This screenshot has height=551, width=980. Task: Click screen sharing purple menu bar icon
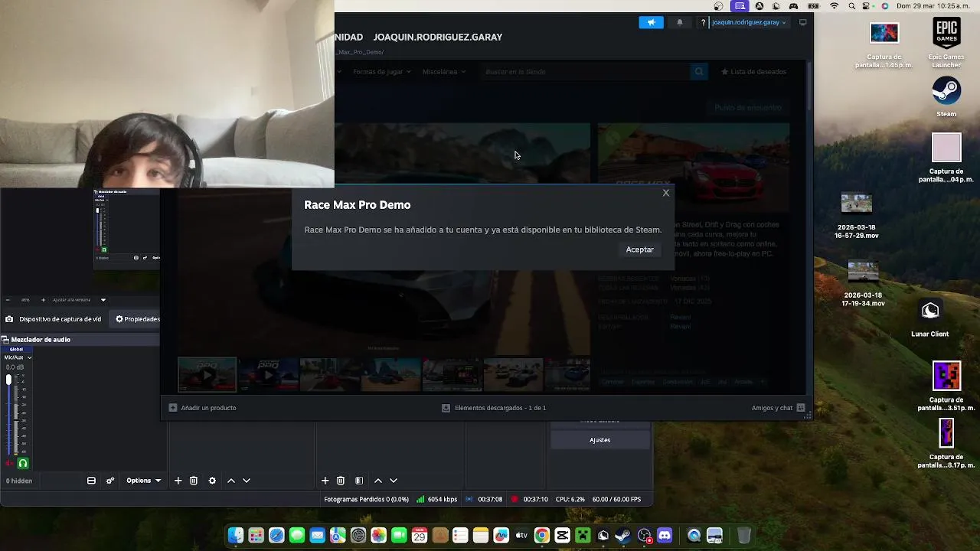[x=739, y=5]
